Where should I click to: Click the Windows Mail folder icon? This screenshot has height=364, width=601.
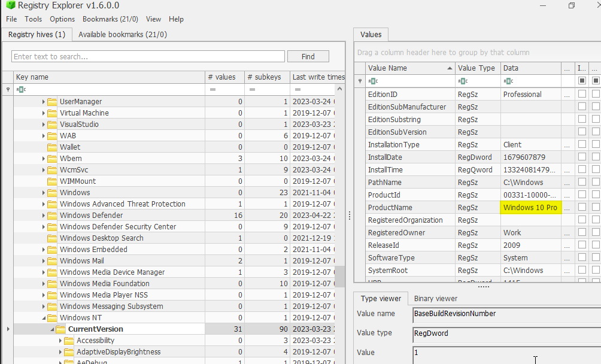52,261
